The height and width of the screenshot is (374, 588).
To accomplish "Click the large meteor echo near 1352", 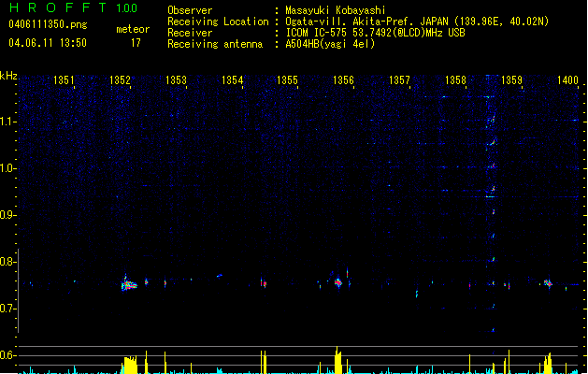I will click(129, 285).
